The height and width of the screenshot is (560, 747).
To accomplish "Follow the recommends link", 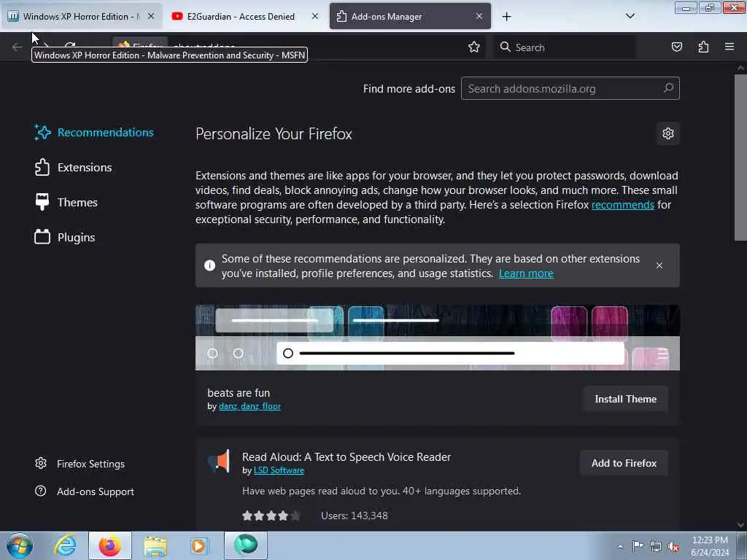I will (623, 205).
